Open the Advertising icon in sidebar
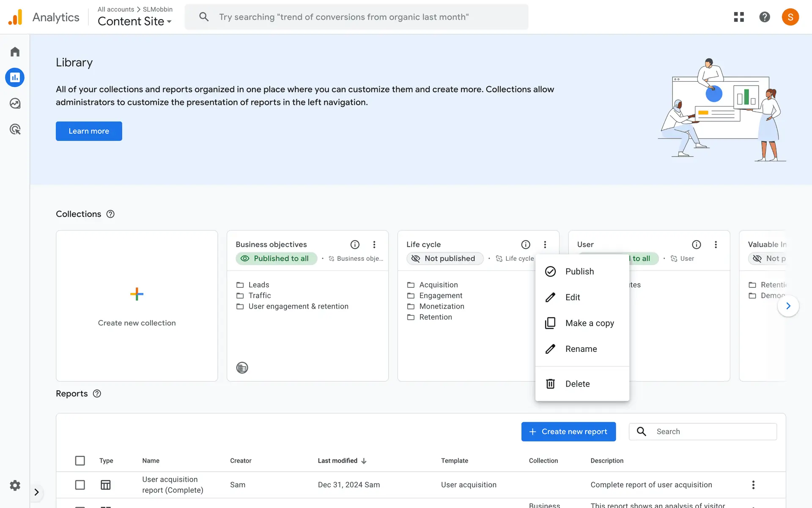Screen dimensions: 812x508 pyautogui.click(x=15, y=129)
